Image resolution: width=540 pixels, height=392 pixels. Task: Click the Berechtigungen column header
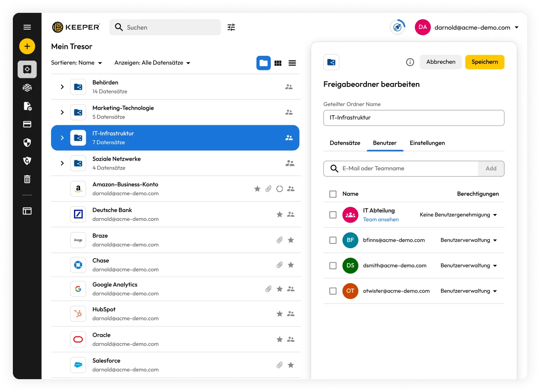(478, 194)
